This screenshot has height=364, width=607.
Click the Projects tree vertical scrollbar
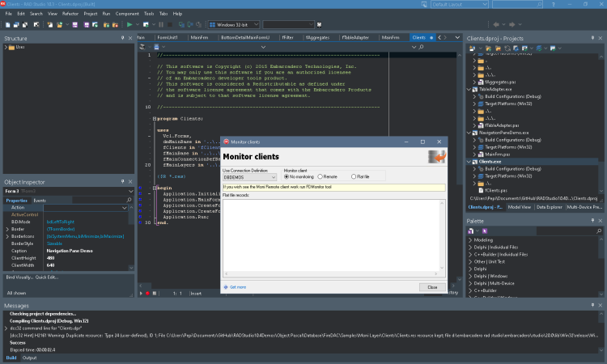click(601, 124)
